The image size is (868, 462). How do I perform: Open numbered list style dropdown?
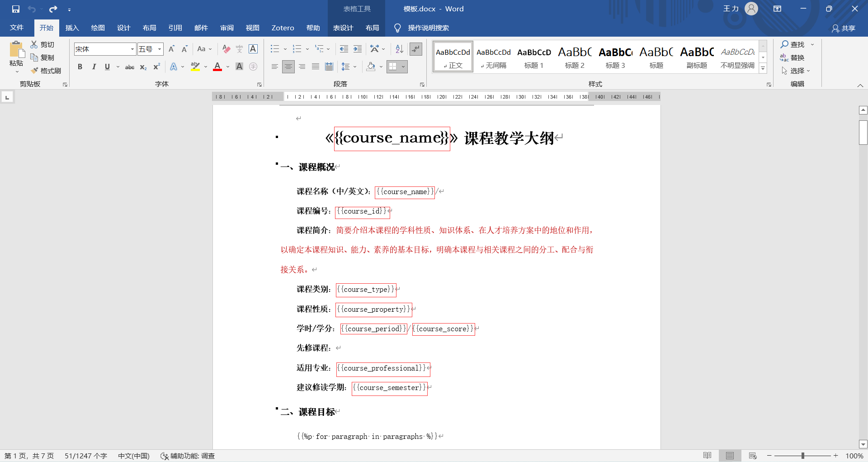click(307, 49)
